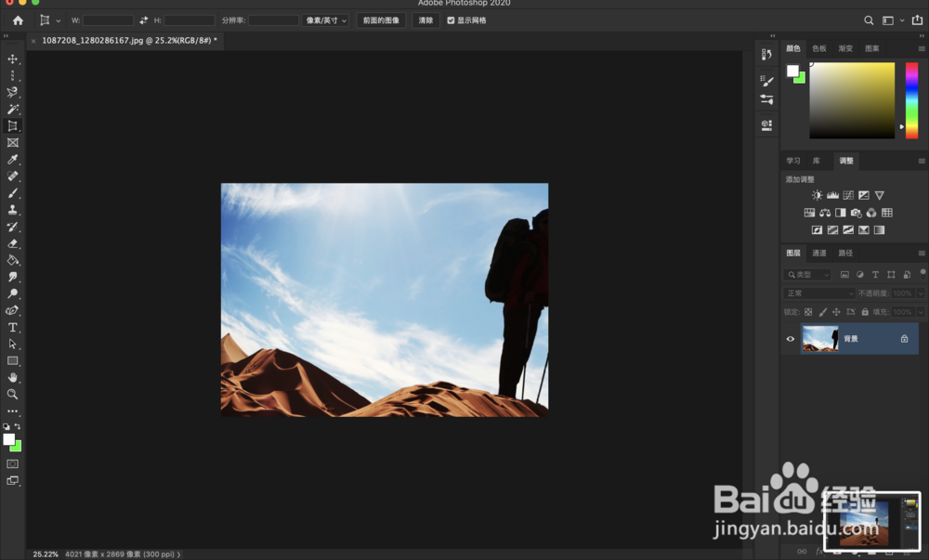Select the Eyedropper tool
Screen dimensions: 929x560
[x=12, y=159]
